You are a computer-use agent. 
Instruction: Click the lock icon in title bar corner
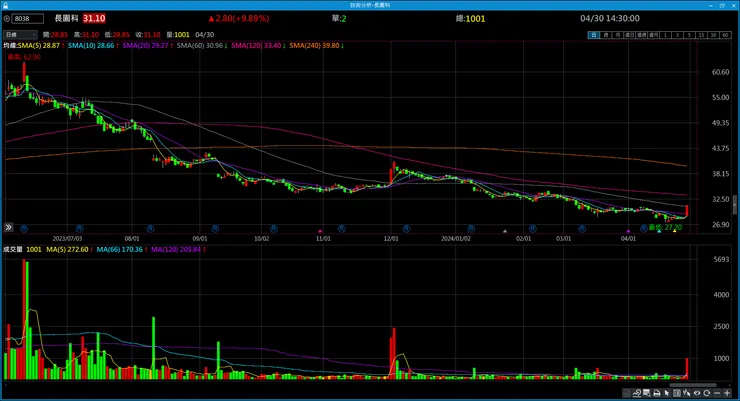tap(5, 5)
